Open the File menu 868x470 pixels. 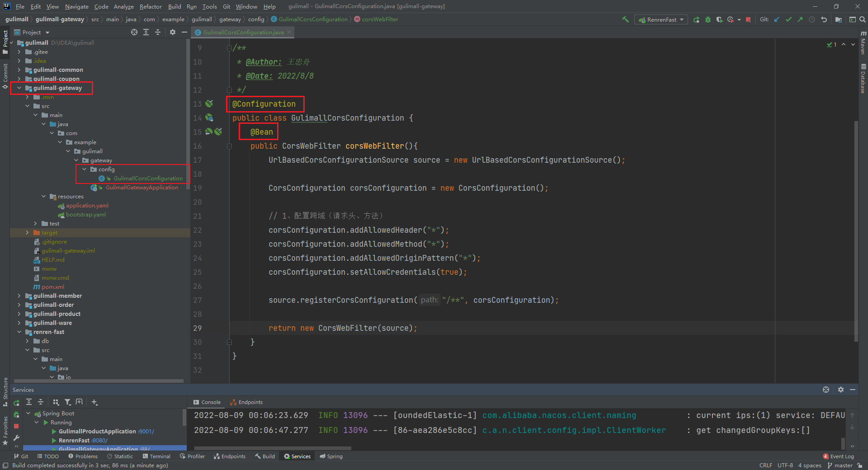pos(20,6)
